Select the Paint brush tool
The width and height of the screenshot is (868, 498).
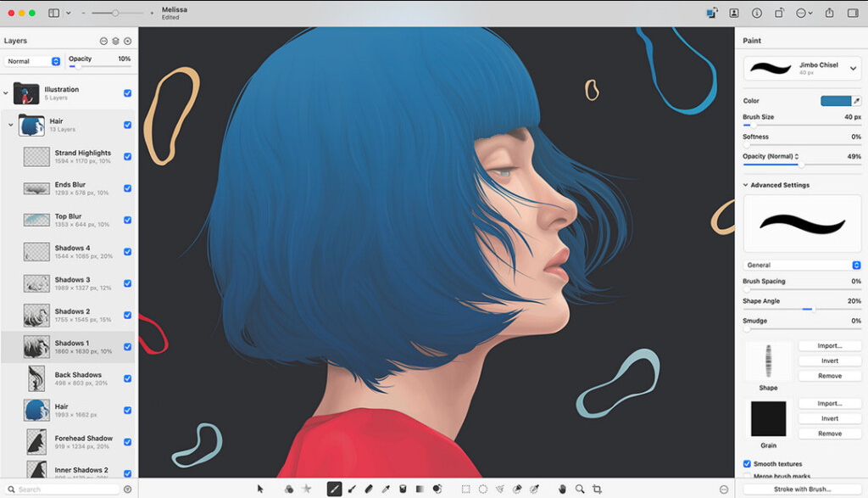click(x=334, y=489)
